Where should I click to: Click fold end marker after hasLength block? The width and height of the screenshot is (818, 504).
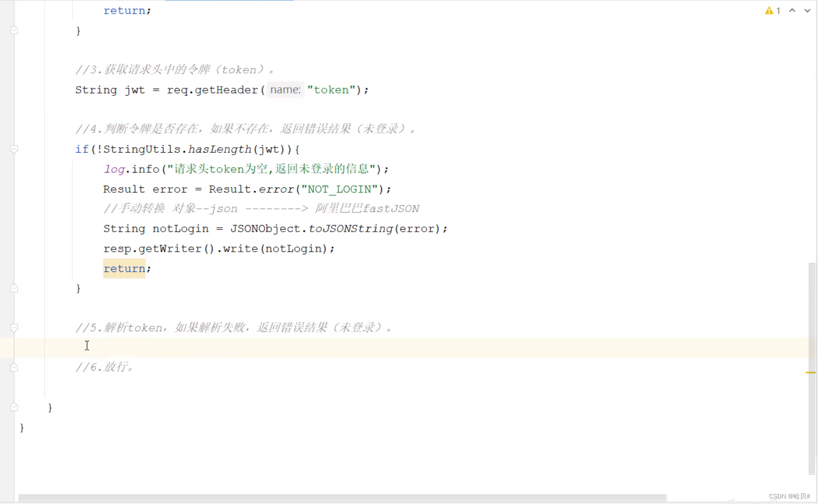(x=14, y=288)
